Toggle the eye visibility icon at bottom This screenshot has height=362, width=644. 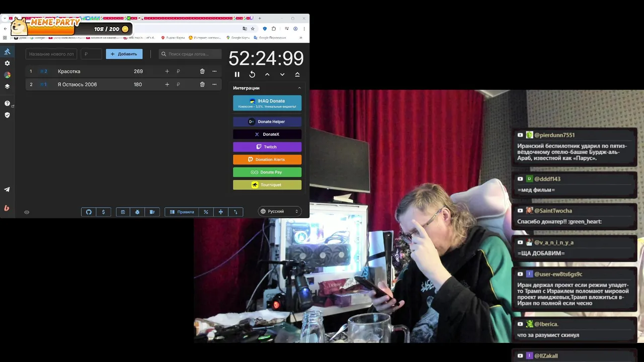point(27,212)
